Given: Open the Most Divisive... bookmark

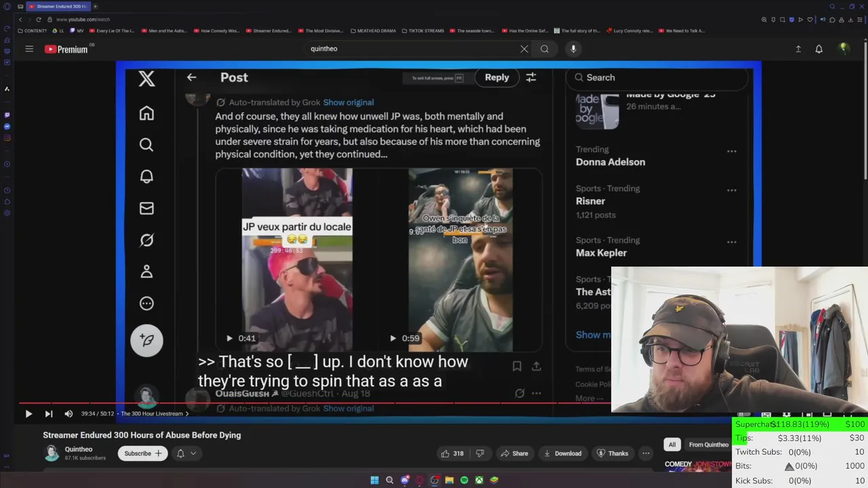Looking at the screenshot, I should click(x=321, y=30).
